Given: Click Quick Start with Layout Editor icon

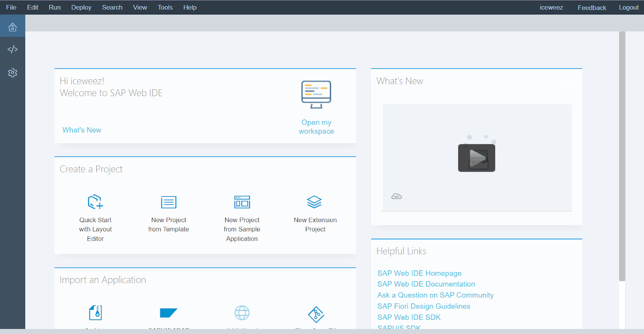Looking at the screenshot, I should (95, 202).
